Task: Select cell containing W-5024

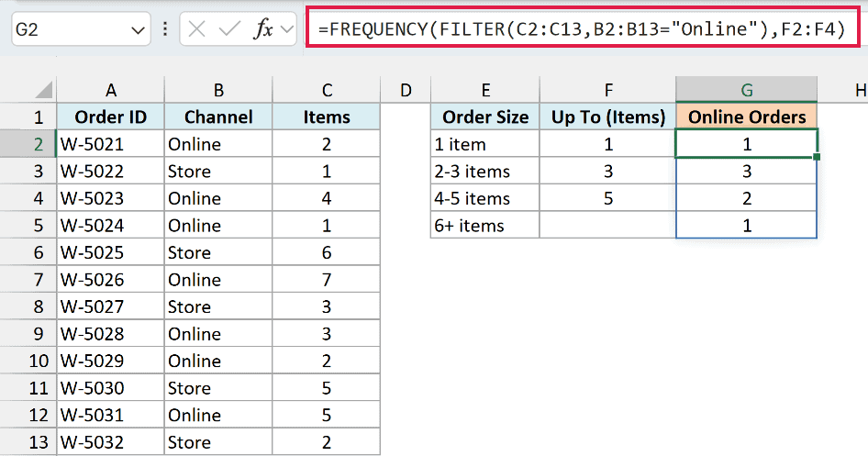Action: [111, 225]
